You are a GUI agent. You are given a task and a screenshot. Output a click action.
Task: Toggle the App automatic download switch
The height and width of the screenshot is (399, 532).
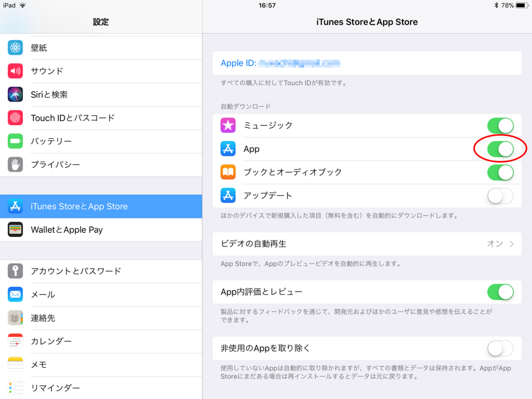(500, 149)
